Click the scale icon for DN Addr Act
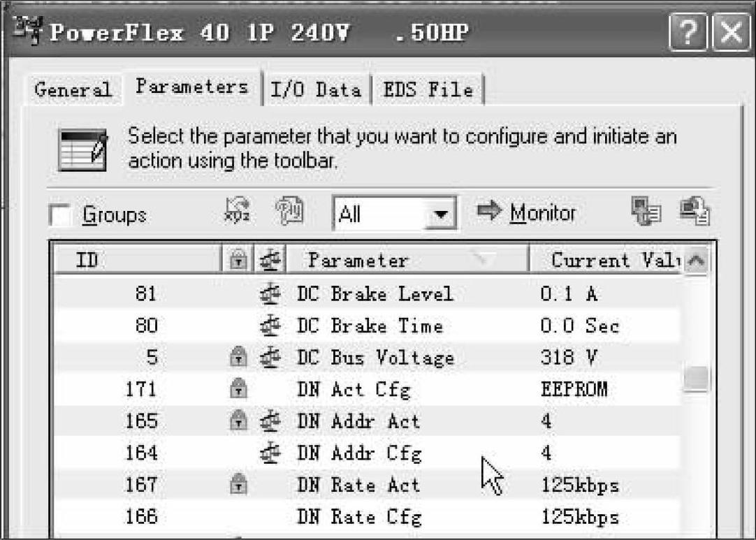Viewport: 756px width, 540px height. click(x=270, y=421)
